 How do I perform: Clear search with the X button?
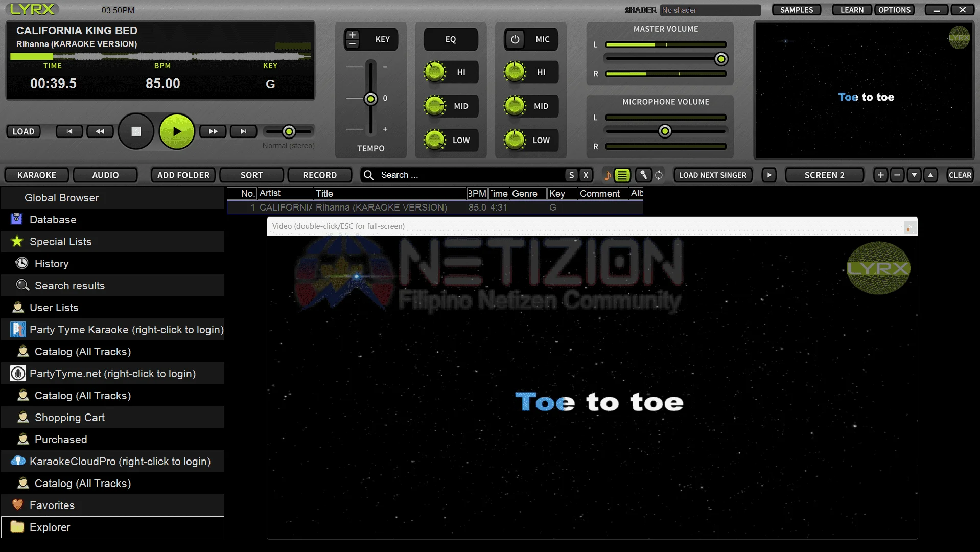586,175
